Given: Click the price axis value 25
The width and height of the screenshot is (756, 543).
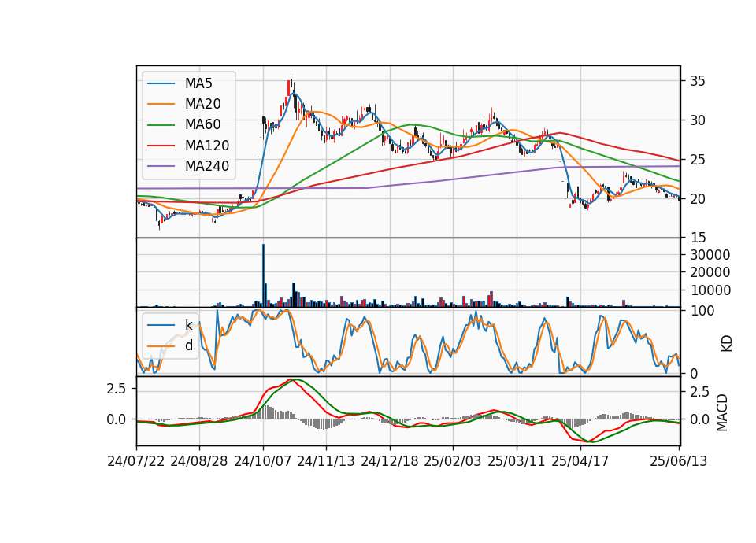Looking at the screenshot, I should pos(697,160).
